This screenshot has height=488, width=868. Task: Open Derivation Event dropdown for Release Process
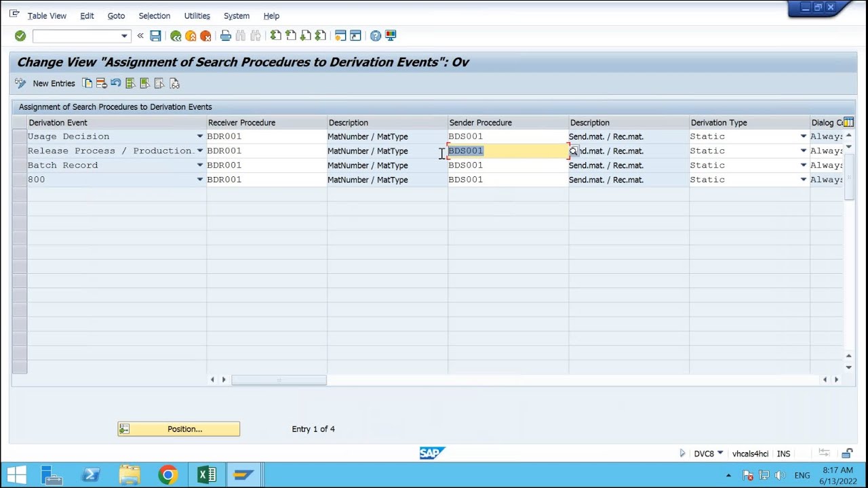pos(200,150)
